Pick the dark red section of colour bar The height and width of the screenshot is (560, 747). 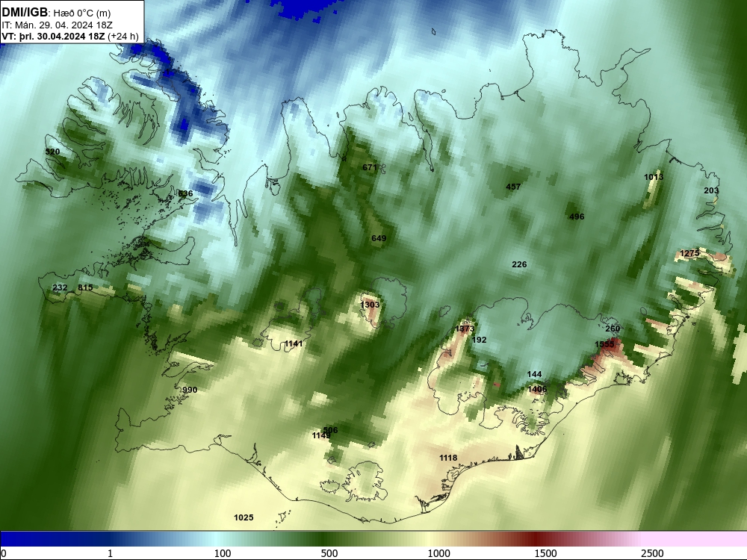coord(536,538)
